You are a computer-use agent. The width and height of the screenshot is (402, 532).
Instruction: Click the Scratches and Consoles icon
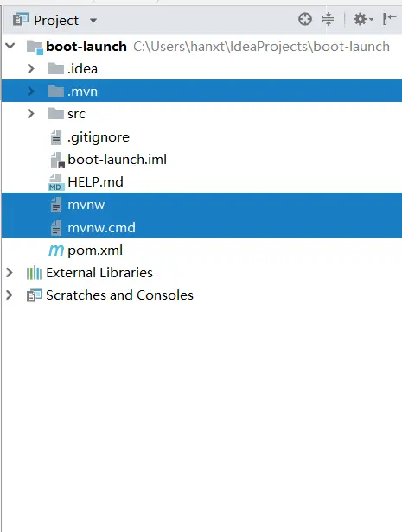[x=35, y=295]
